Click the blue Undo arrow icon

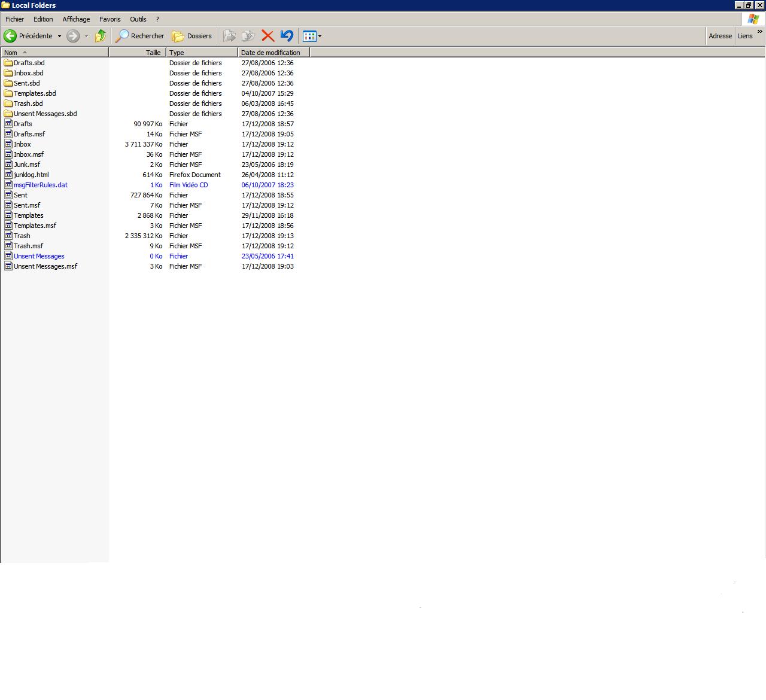coord(287,36)
